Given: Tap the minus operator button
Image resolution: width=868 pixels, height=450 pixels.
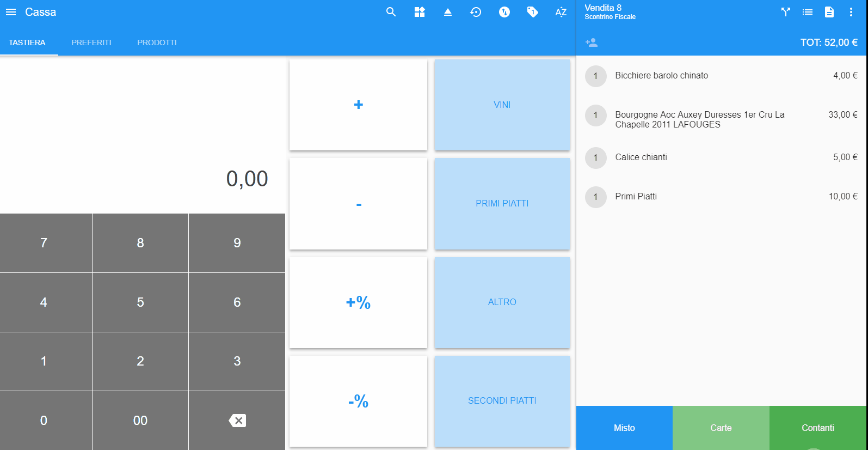Looking at the screenshot, I should pos(358,204).
